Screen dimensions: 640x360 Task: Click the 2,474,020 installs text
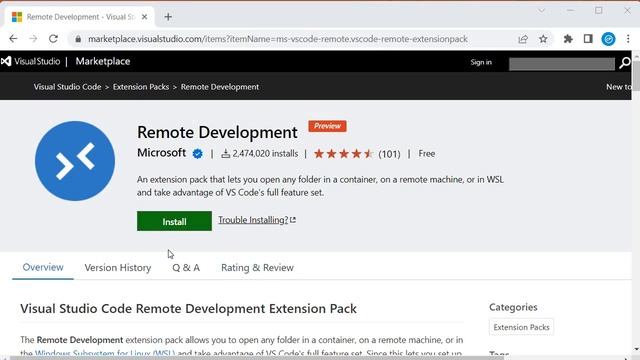coord(265,154)
